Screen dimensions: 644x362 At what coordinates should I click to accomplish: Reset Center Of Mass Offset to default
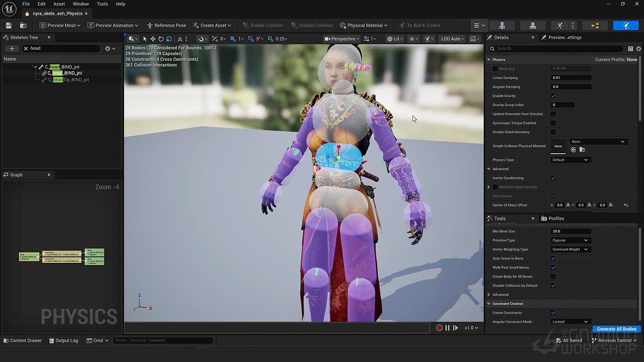point(626,205)
